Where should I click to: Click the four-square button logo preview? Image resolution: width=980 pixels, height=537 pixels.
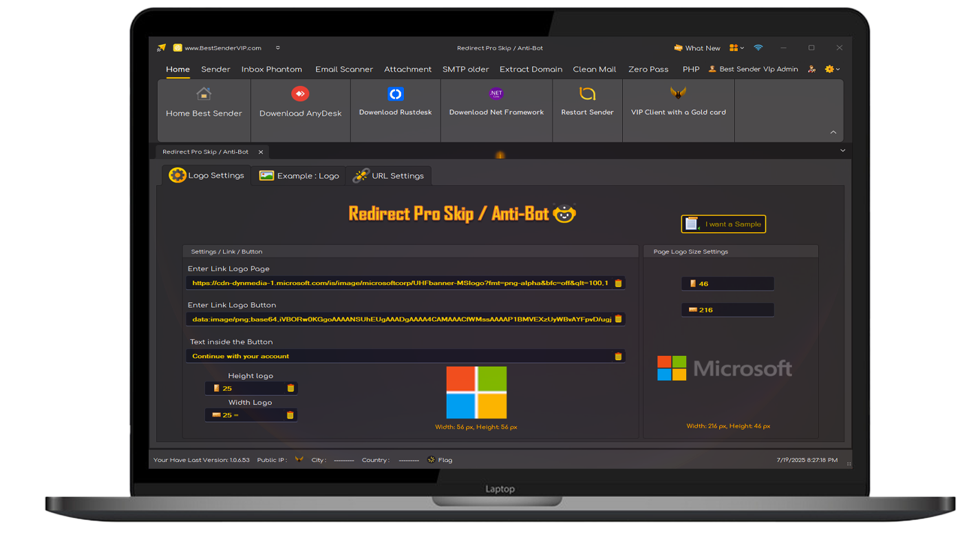tap(476, 392)
